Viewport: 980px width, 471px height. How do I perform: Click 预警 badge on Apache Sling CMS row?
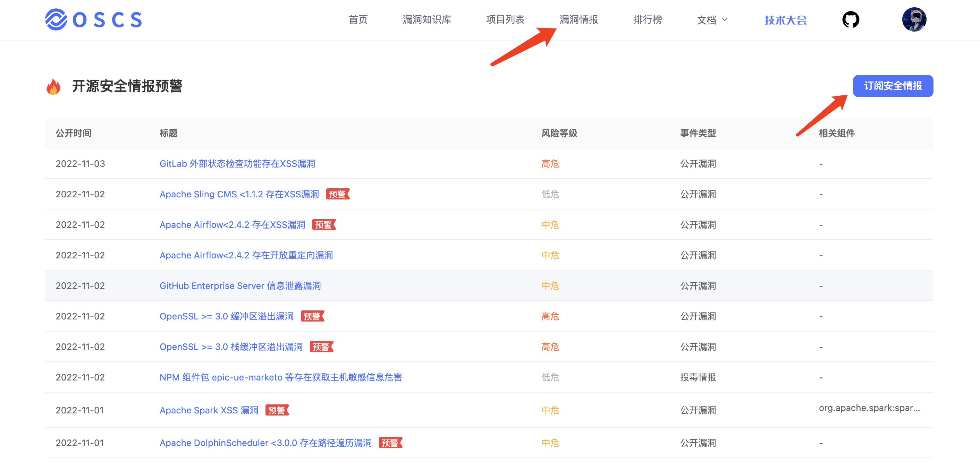click(x=337, y=194)
